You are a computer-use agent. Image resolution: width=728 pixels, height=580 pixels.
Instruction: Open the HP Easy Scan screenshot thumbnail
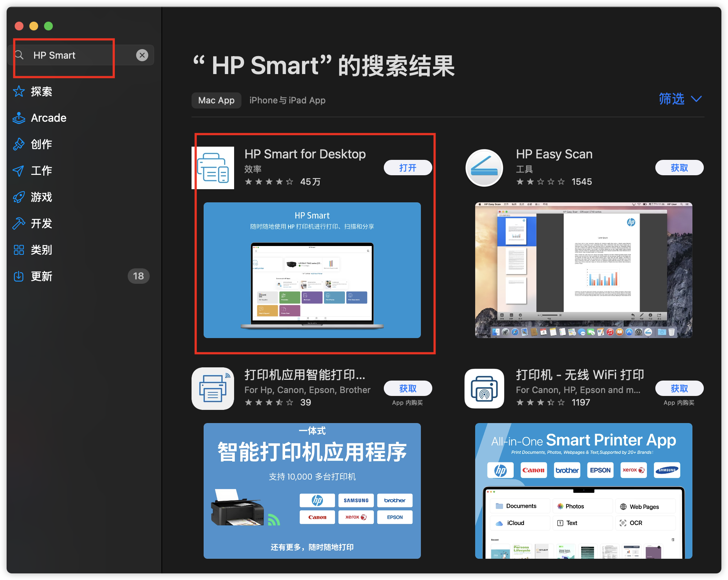click(x=583, y=270)
